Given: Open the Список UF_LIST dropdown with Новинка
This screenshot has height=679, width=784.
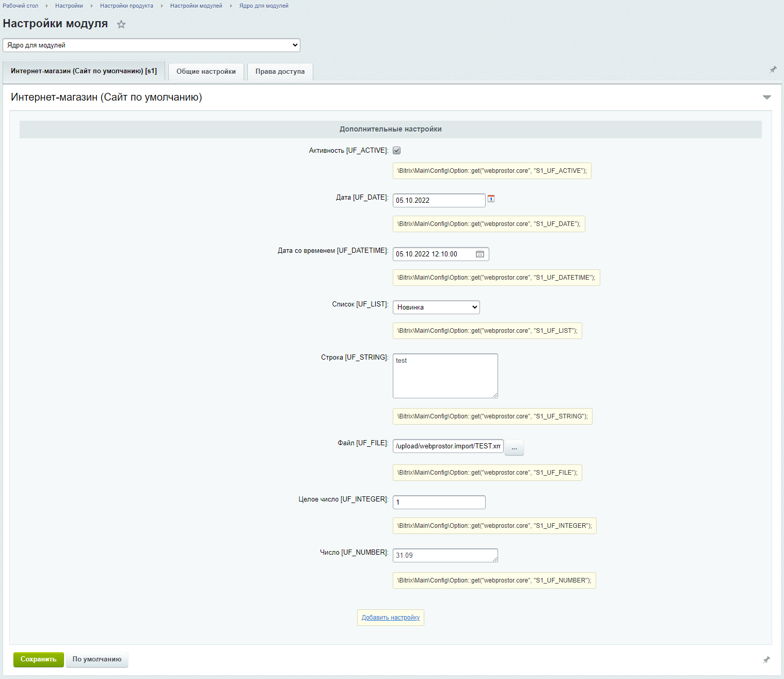Looking at the screenshot, I should click(436, 307).
